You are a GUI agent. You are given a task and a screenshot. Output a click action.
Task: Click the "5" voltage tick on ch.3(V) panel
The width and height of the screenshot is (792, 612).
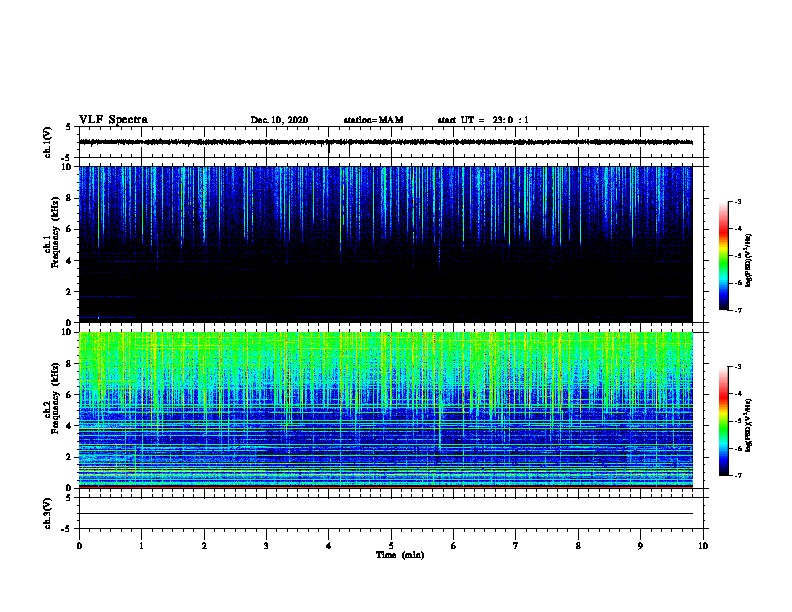(x=68, y=498)
